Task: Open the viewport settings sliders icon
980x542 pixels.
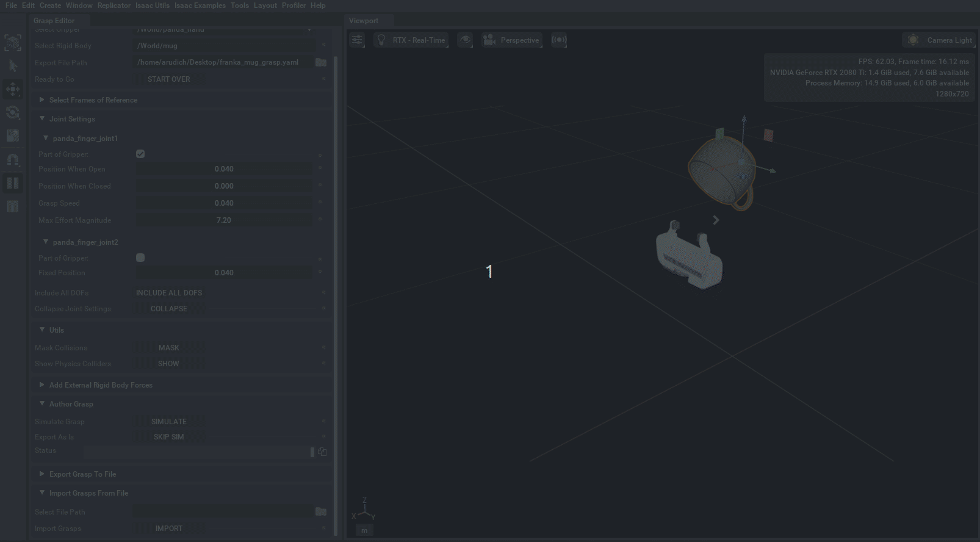Action: click(357, 40)
